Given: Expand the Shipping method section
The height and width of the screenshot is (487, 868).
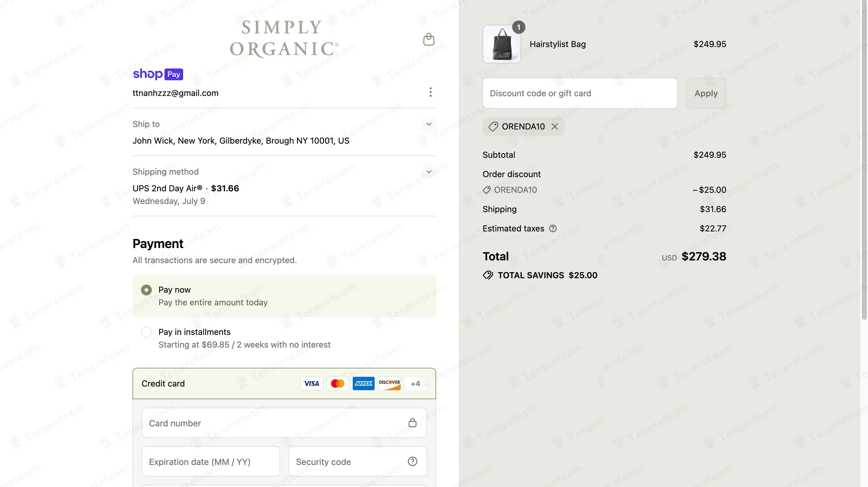Looking at the screenshot, I should click(429, 172).
